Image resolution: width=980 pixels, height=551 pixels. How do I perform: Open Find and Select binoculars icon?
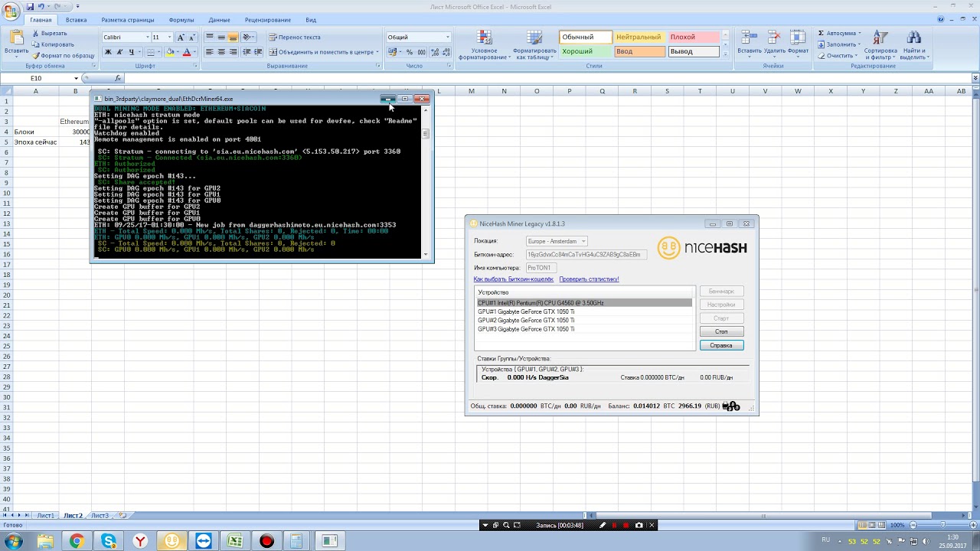point(913,38)
